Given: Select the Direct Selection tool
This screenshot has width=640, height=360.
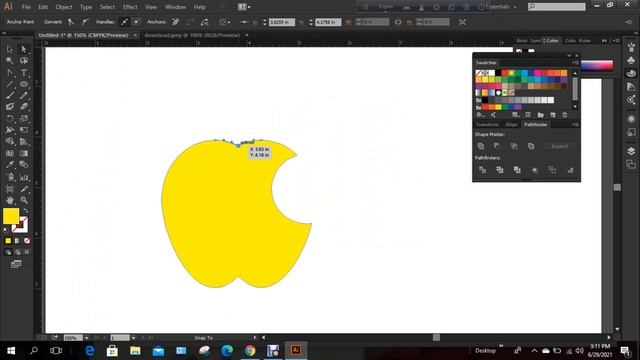Looking at the screenshot, I should [x=24, y=49].
